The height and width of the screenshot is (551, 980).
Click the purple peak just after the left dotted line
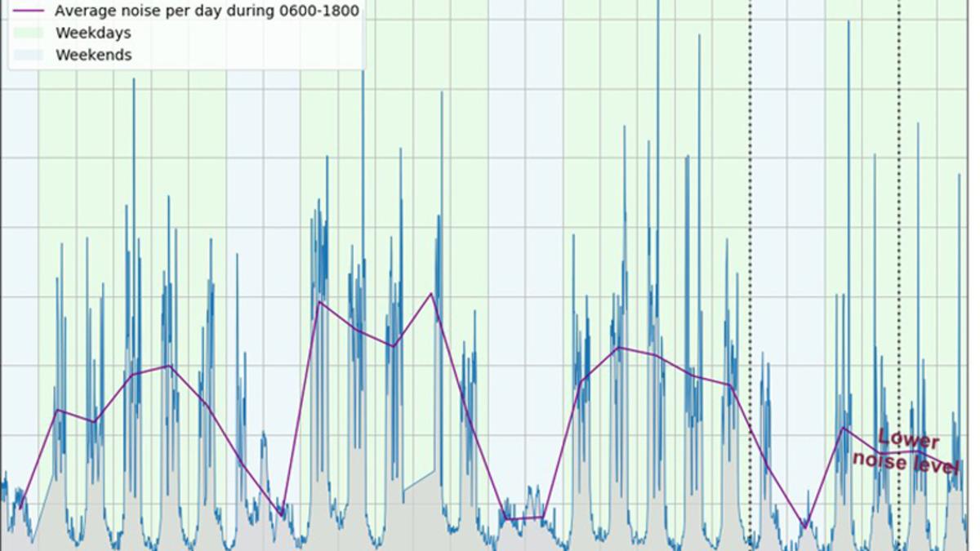point(844,428)
